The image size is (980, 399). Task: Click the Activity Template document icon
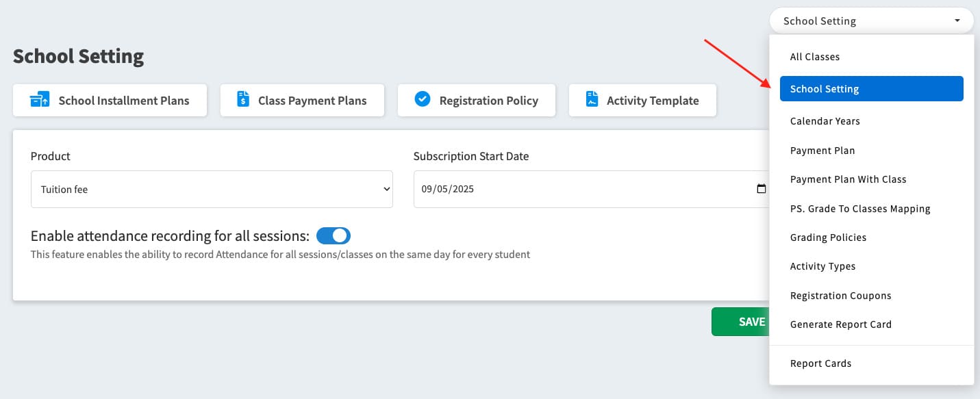click(x=592, y=100)
